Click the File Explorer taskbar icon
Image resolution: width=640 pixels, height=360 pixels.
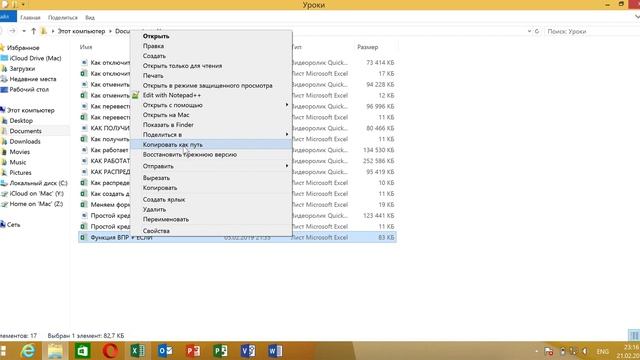[55, 351]
